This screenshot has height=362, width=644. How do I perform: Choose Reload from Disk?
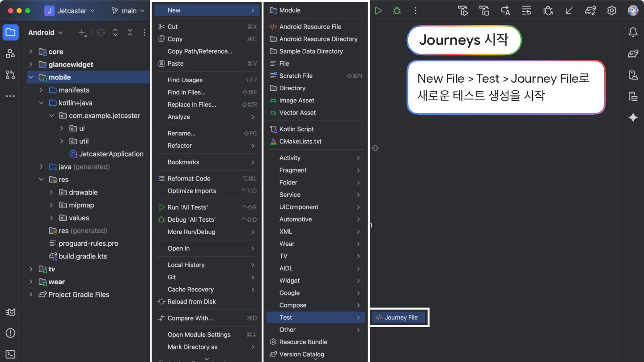207,302
